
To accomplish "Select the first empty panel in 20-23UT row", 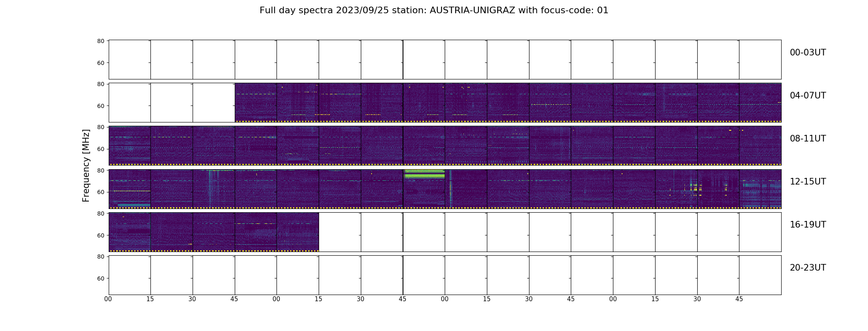I will 130,275.
